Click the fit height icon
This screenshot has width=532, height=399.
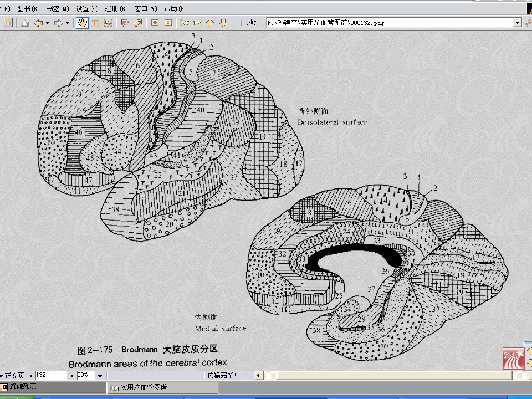point(168,23)
